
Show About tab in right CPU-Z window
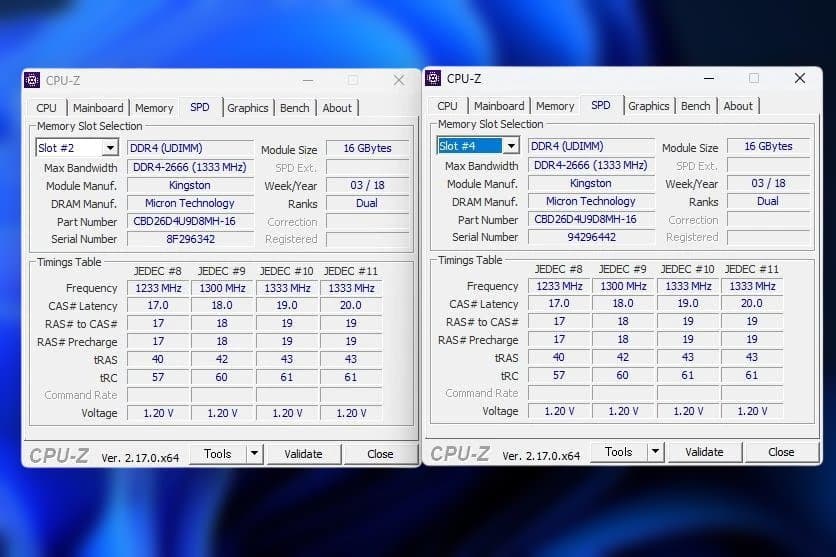[x=738, y=106]
